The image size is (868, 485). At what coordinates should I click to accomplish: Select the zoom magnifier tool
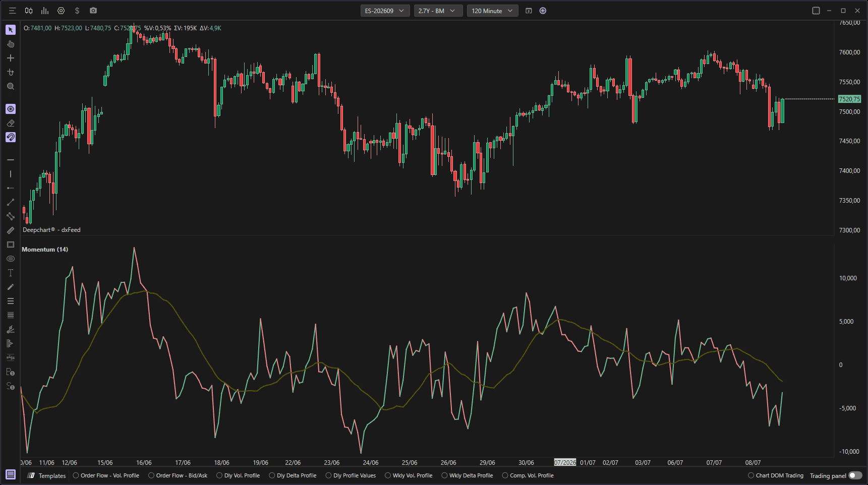11,86
